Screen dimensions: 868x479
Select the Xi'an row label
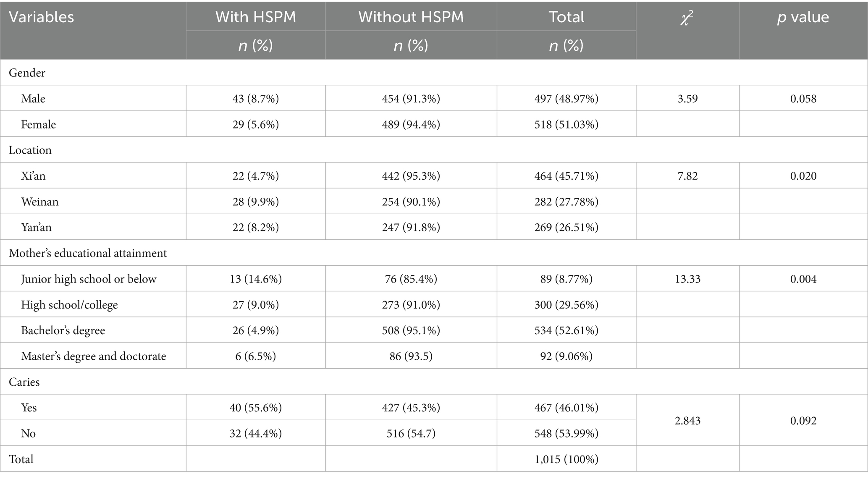point(33,176)
